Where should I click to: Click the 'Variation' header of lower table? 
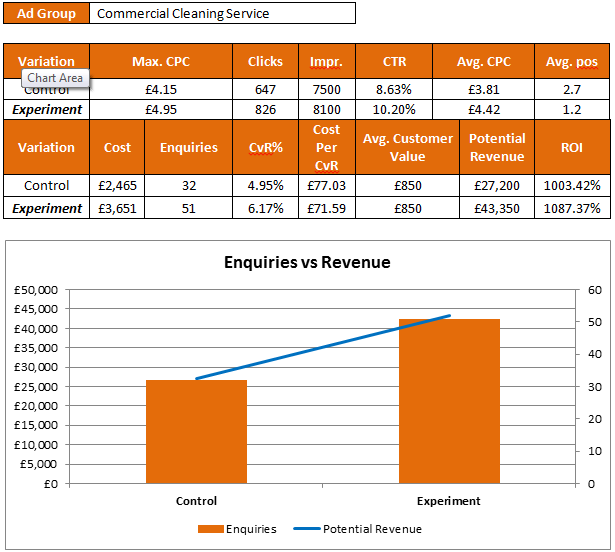click(46, 148)
